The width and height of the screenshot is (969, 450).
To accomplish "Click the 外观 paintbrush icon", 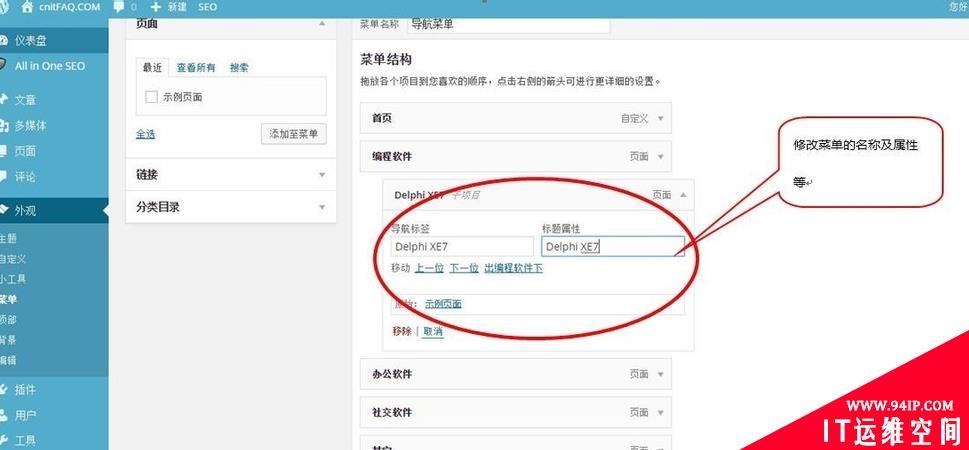I will click(x=3, y=210).
